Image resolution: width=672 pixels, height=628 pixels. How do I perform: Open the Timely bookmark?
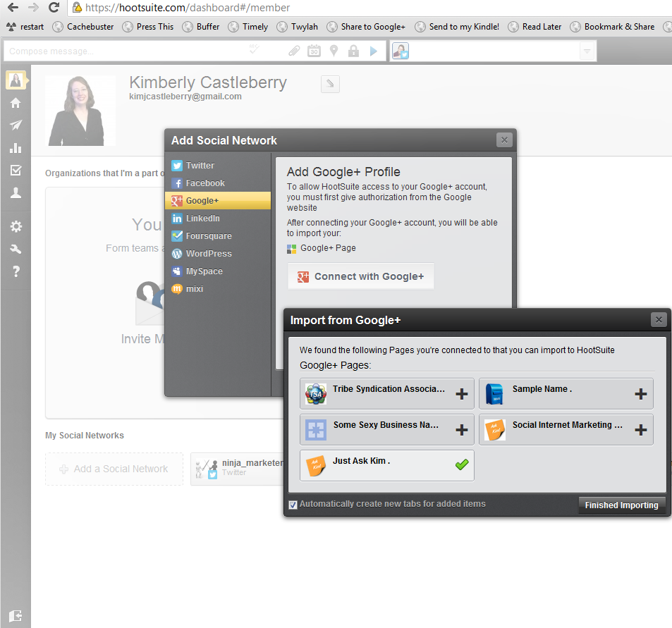coord(248,27)
